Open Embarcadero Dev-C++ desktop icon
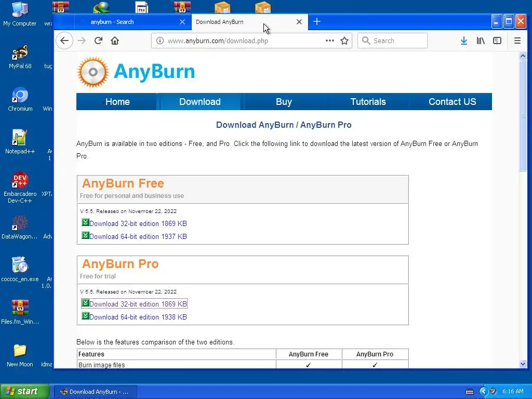Viewport: 532px width, 399px height. coord(20,188)
